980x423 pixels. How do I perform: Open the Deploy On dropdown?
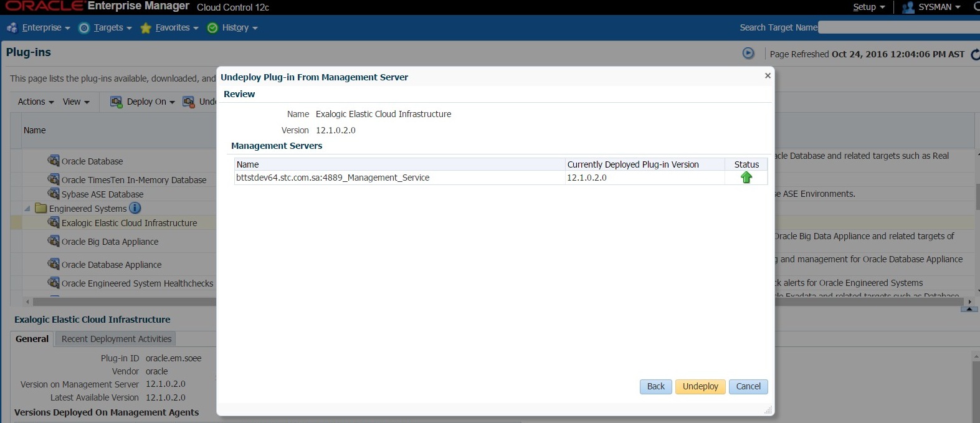click(151, 102)
